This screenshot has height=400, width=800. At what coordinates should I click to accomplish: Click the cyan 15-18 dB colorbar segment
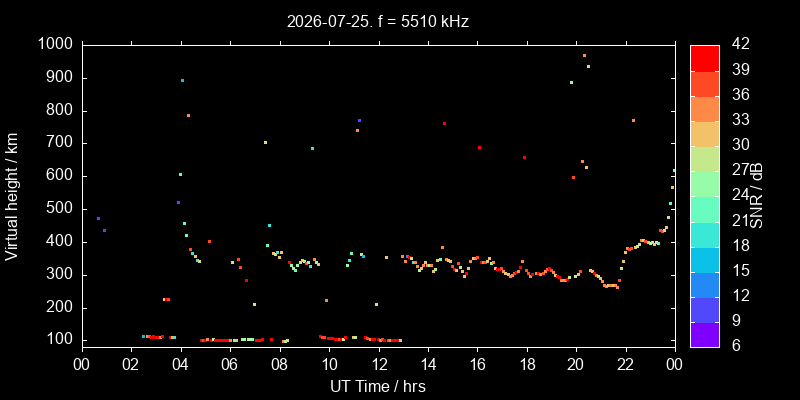[x=705, y=259]
